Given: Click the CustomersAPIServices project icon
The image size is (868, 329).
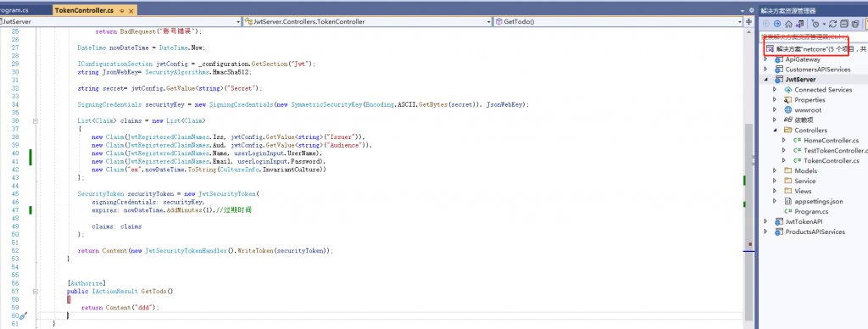Looking at the screenshot, I should (779, 70).
